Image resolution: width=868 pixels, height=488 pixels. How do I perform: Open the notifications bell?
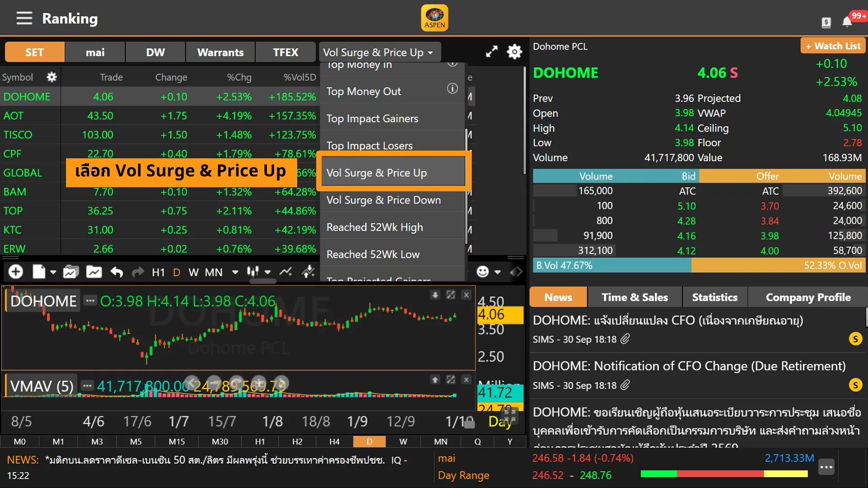click(x=847, y=22)
